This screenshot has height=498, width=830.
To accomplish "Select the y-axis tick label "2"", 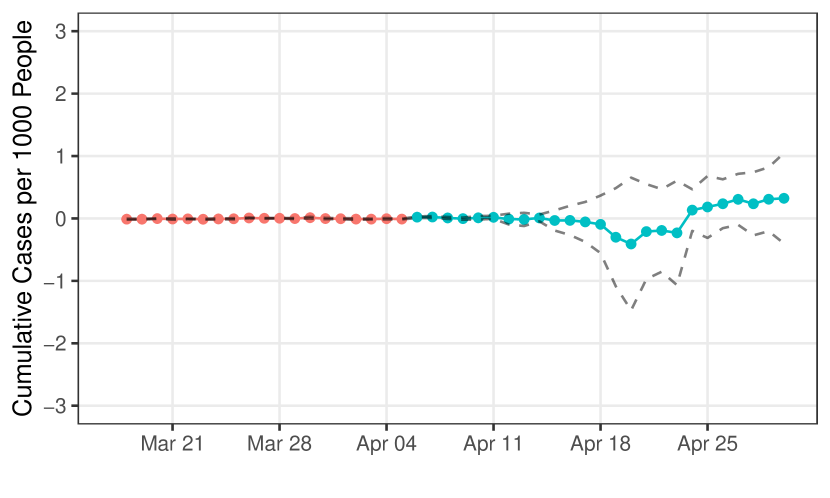I will point(62,94).
